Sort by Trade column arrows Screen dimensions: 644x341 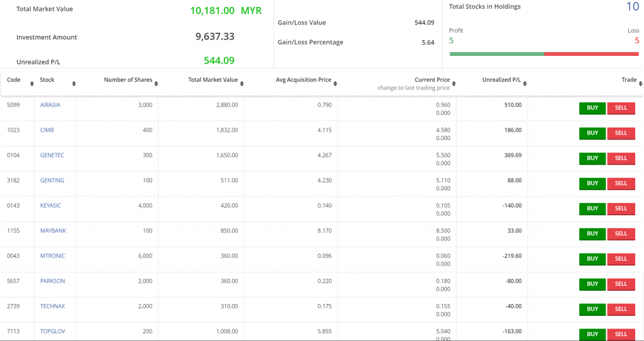(x=640, y=84)
